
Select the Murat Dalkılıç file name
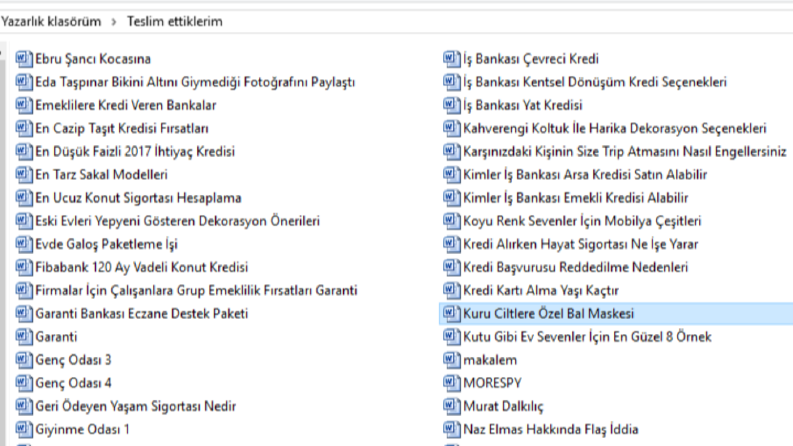tap(503, 407)
